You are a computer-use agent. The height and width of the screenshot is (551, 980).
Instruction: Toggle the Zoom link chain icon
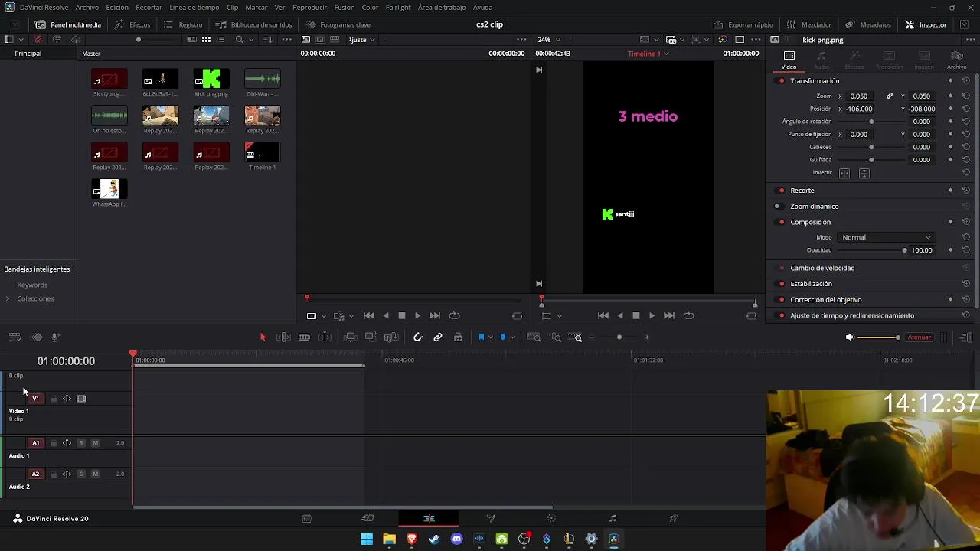[890, 96]
